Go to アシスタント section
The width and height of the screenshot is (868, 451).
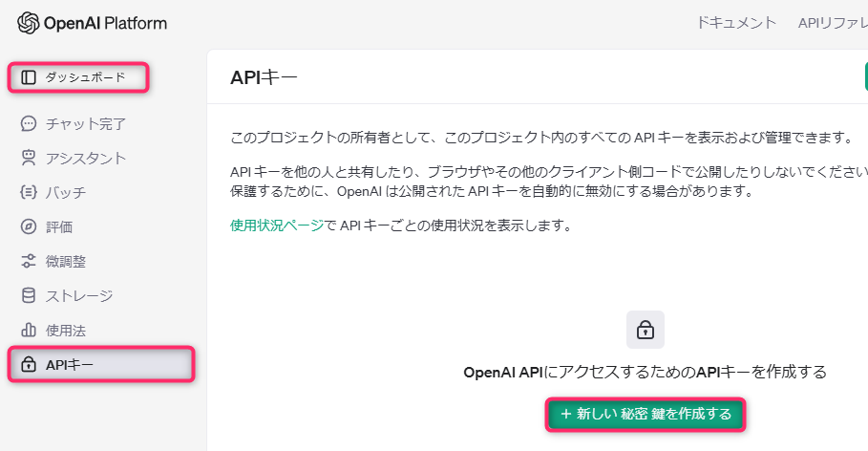pyautogui.click(x=86, y=158)
